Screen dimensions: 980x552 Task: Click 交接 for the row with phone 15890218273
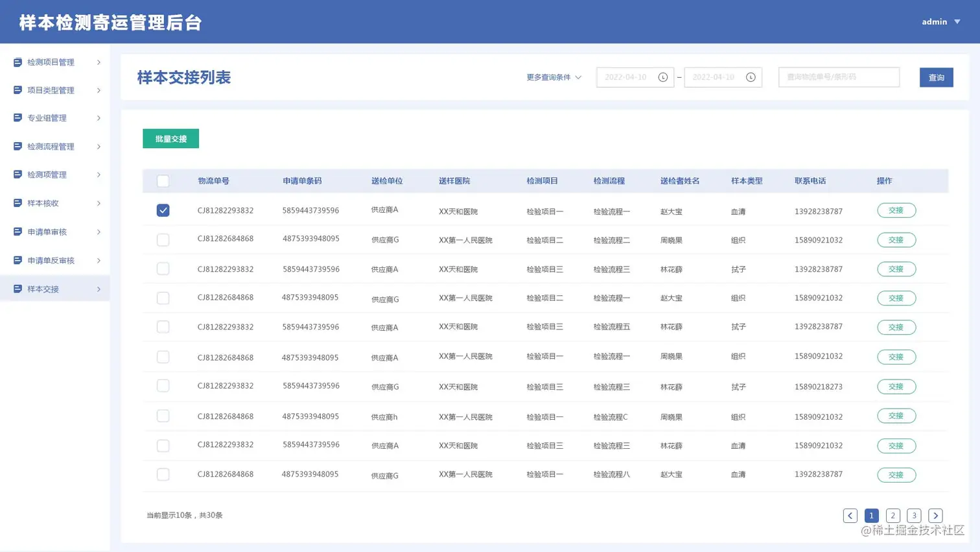tap(896, 387)
